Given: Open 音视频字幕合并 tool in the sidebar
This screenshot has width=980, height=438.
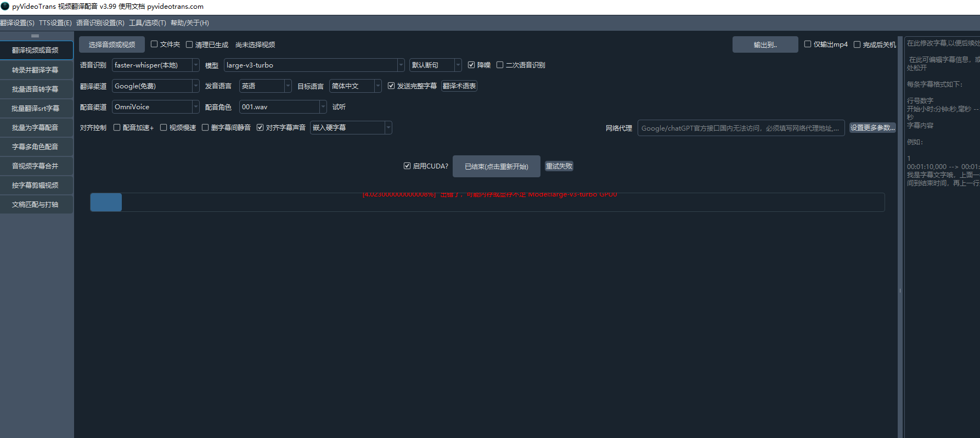Looking at the screenshot, I should (35, 166).
